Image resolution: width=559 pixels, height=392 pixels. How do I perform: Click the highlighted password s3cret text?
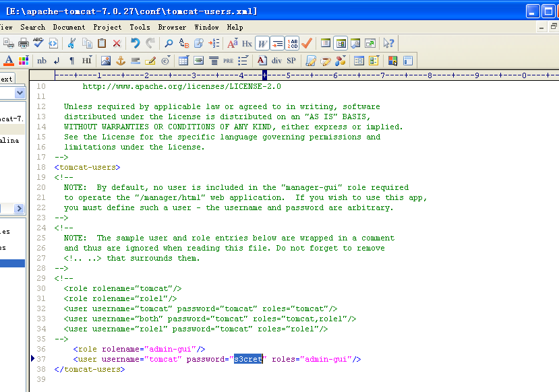click(248, 359)
